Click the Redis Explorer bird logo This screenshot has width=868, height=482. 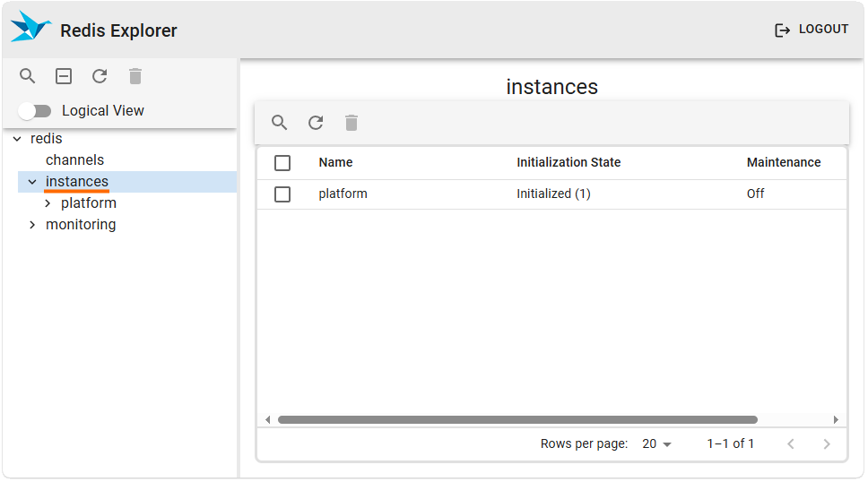click(x=30, y=28)
